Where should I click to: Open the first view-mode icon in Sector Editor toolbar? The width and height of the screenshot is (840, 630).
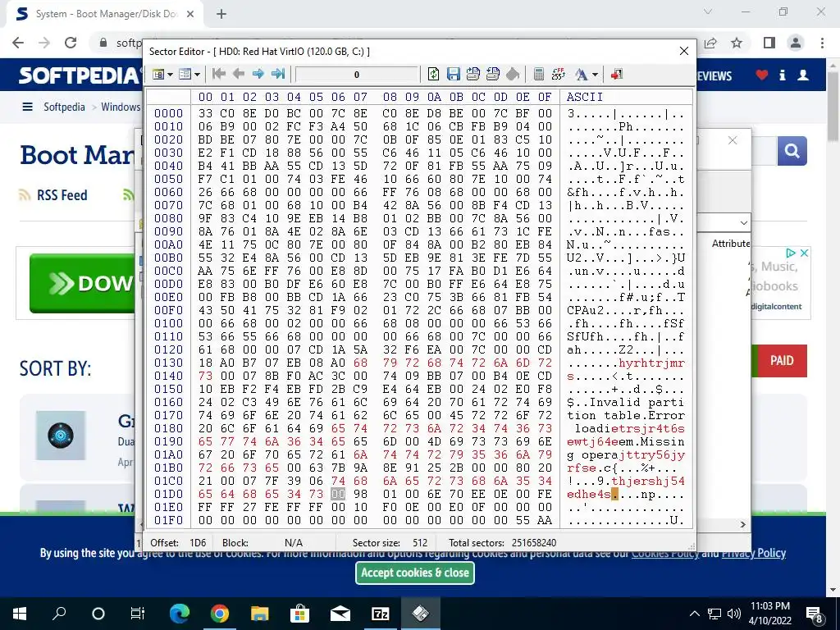158,75
